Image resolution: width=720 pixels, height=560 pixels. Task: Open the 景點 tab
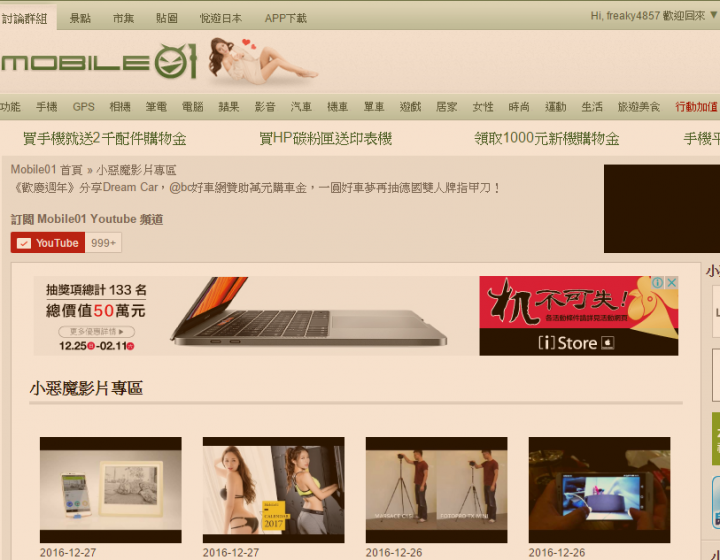[x=80, y=18]
